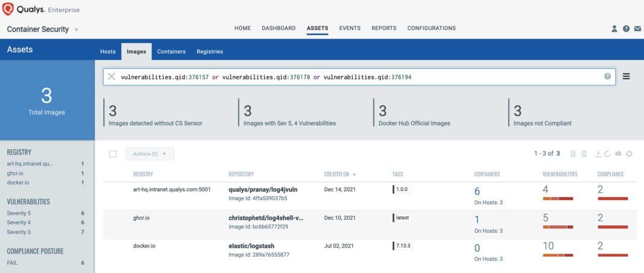Click logstash vulnerability severity bar
The width and height of the screenshot is (644, 273).
tap(558, 255)
